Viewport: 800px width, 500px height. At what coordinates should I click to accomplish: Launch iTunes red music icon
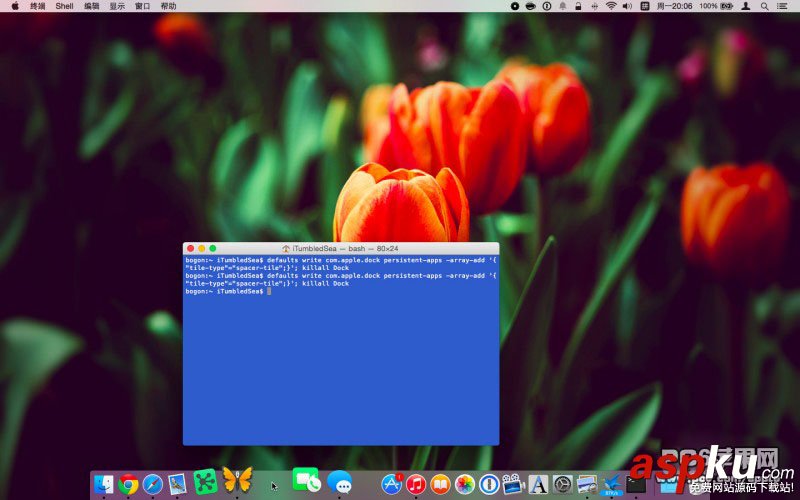(x=416, y=484)
